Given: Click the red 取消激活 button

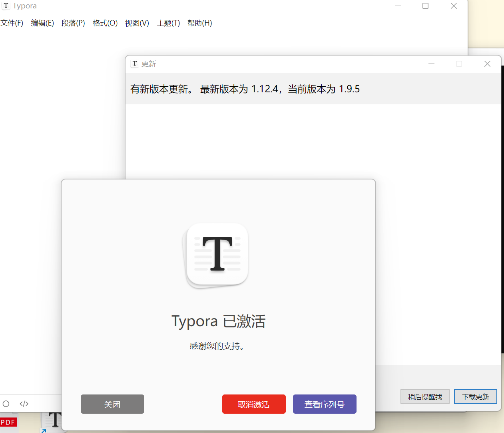Looking at the screenshot, I should point(254,404).
